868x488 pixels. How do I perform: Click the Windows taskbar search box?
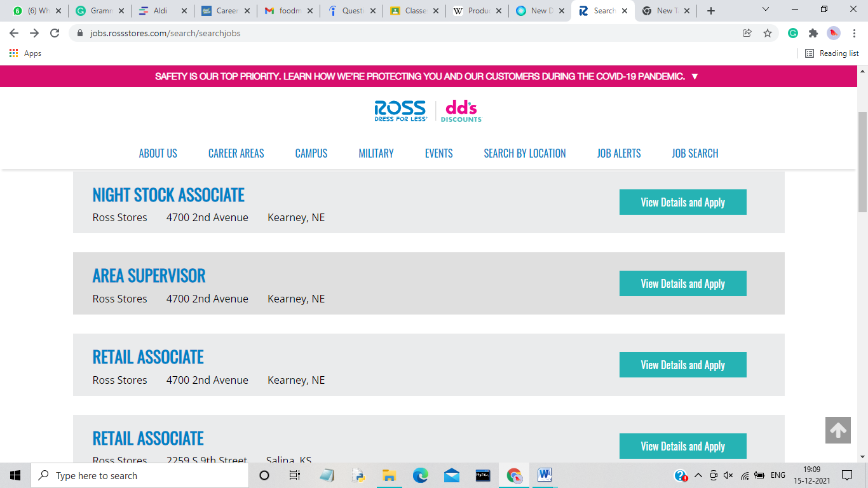tap(139, 475)
